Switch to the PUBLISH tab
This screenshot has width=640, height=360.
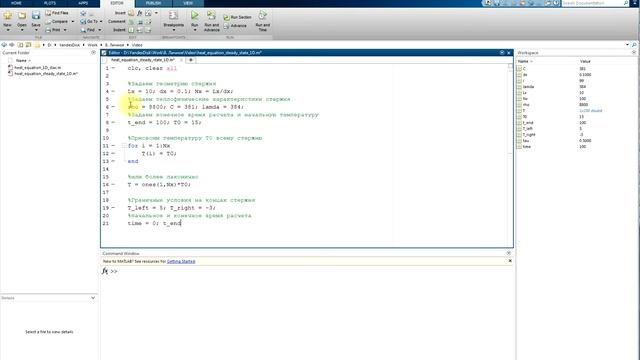point(153,3)
